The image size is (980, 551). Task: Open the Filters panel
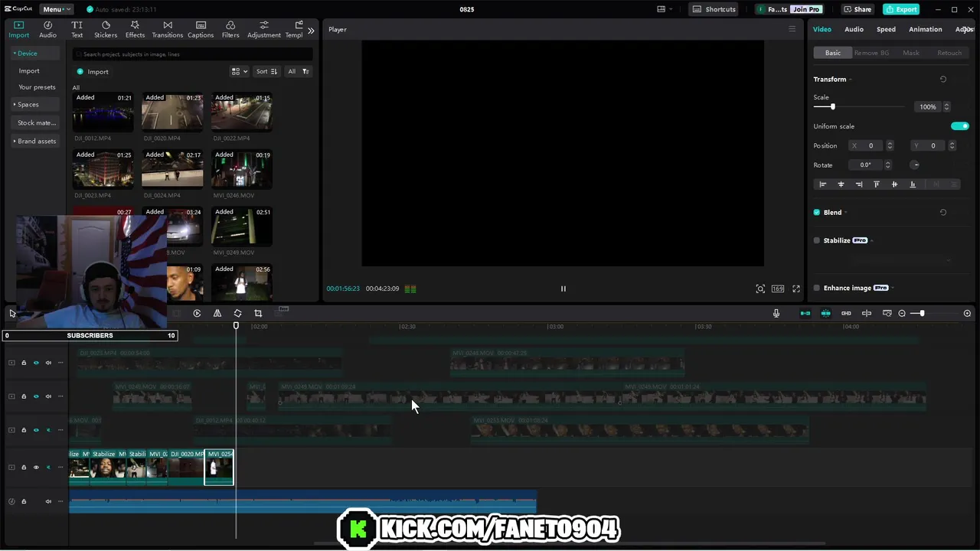230,29
